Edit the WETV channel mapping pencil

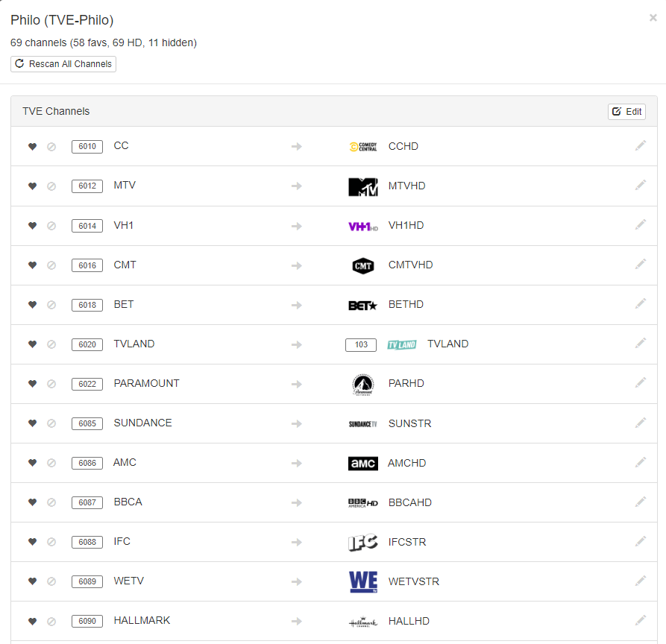(641, 581)
